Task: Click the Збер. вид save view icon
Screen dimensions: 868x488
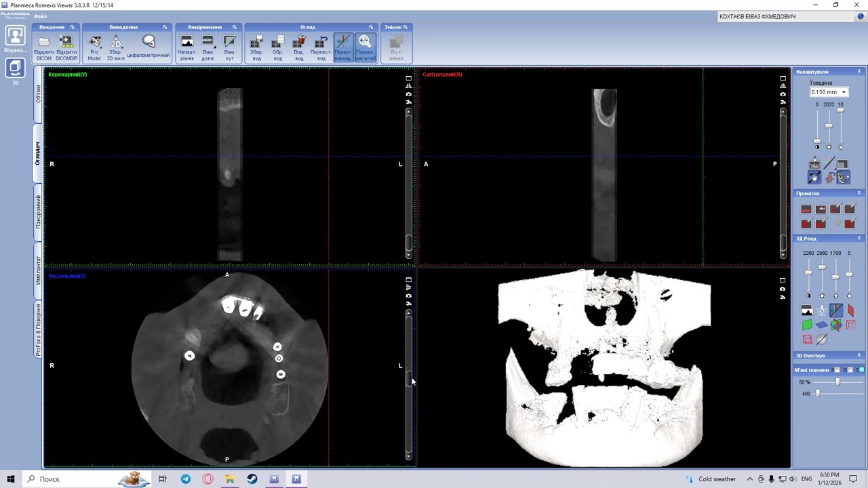Action: (x=256, y=42)
